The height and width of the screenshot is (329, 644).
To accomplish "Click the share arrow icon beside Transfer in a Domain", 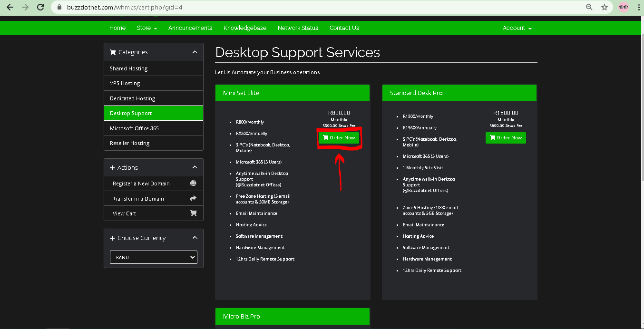I will tap(193, 199).
